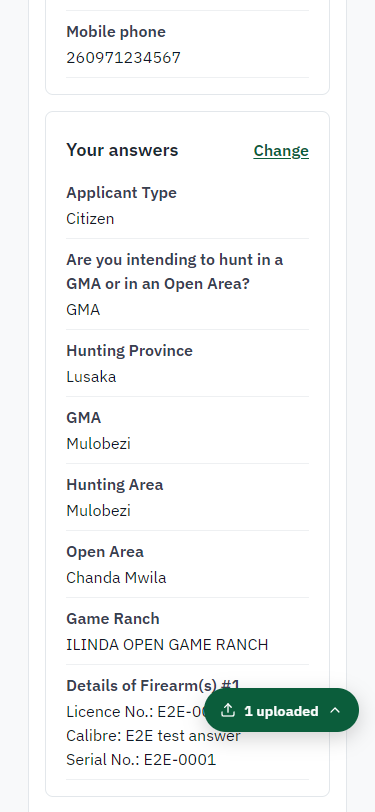Click the GMA or Open Area question text
Image resolution: width=375 pixels, height=812 pixels.
(175, 271)
